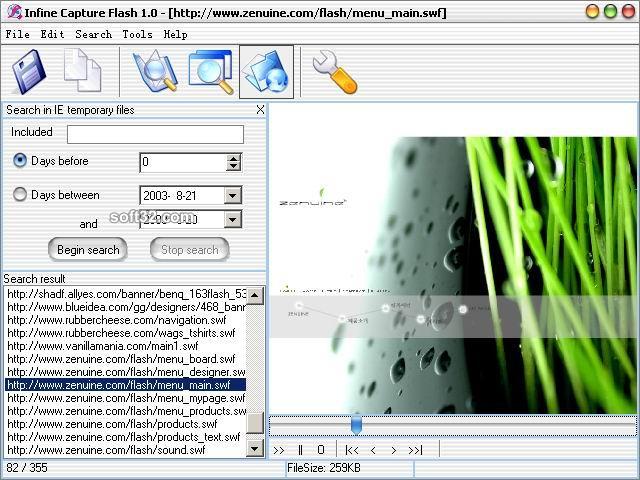Click the pause (||) playback button
This screenshot has height=480, width=640.
click(300, 450)
